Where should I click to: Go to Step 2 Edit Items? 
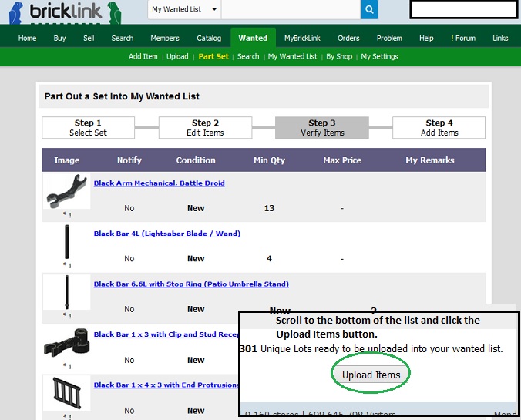point(205,128)
